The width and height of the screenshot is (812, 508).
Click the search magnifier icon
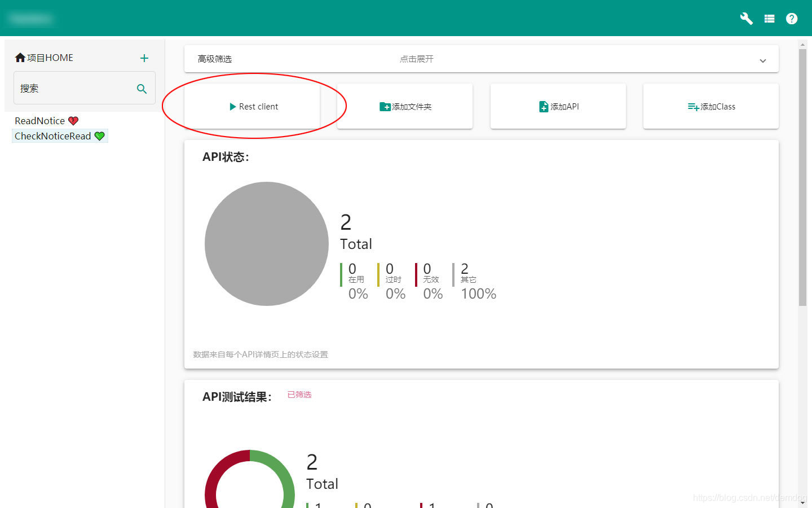[x=142, y=89]
